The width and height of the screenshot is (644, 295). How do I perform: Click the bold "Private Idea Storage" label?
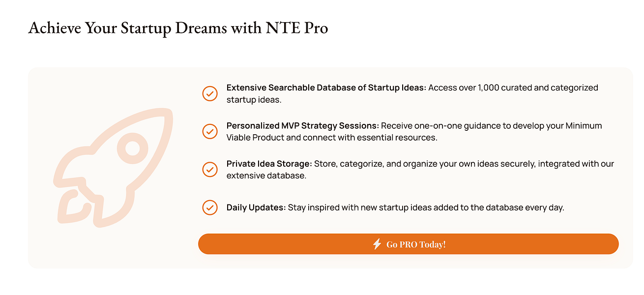pyautogui.click(x=269, y=164)
